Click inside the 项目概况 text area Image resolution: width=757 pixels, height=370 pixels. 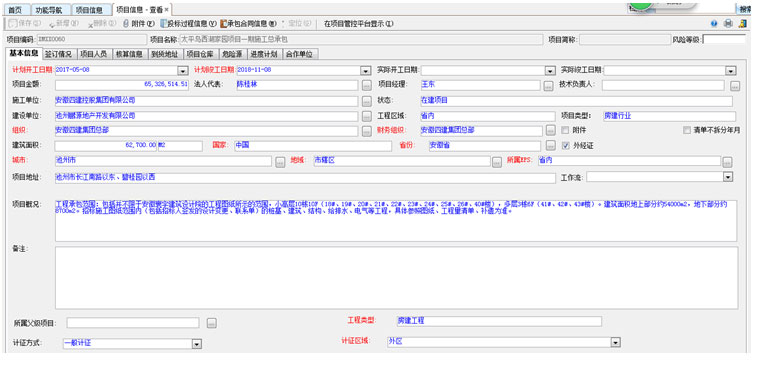click(x=396, y=221)
